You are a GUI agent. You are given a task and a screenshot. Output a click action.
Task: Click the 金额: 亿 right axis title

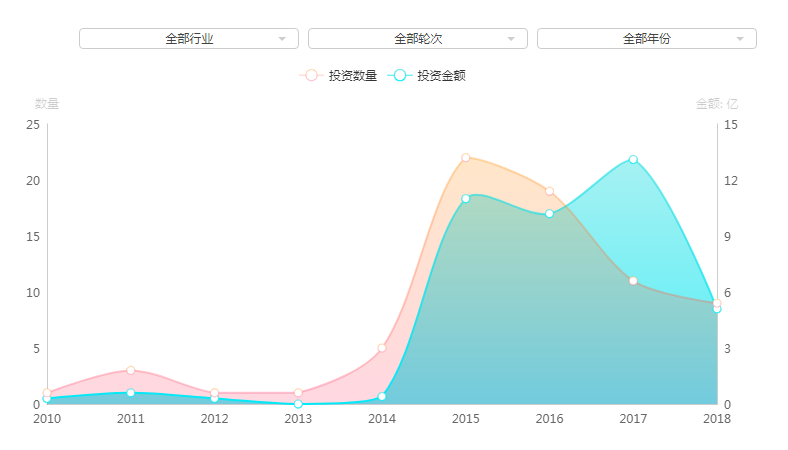click(x=717, y=104)
